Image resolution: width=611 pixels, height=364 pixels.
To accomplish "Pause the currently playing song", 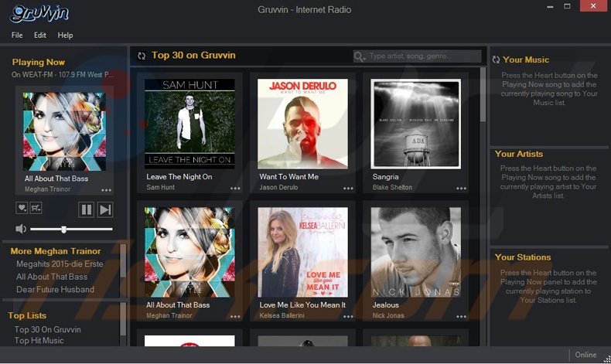I will [x=86, y=209].
